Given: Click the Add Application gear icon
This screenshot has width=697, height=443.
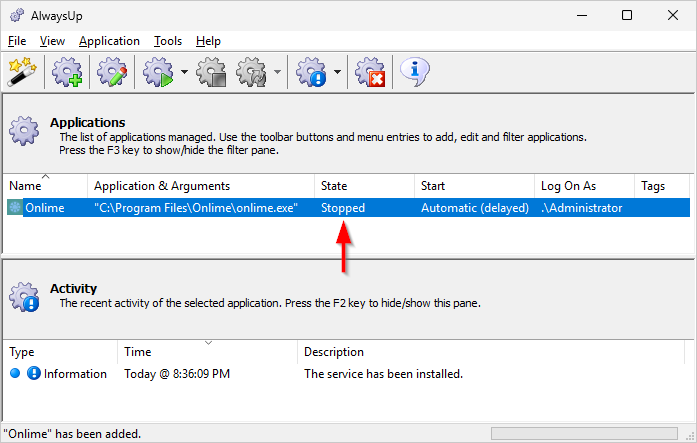Looking at the screenshot, I should tap(67, 72).
